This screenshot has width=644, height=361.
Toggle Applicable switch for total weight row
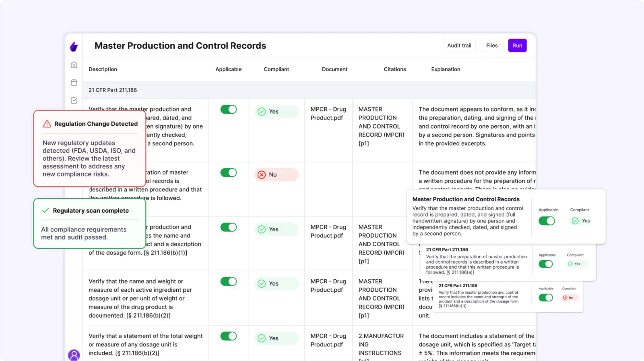229,336
